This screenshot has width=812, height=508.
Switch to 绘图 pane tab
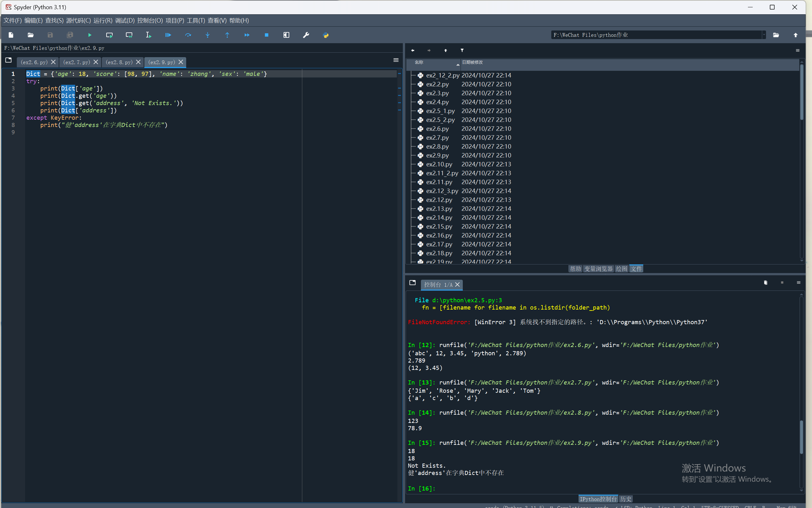[x=621, y=269]
